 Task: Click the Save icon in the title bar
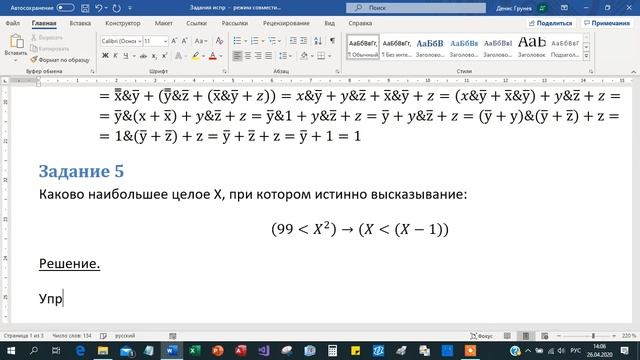click(85, 8)
